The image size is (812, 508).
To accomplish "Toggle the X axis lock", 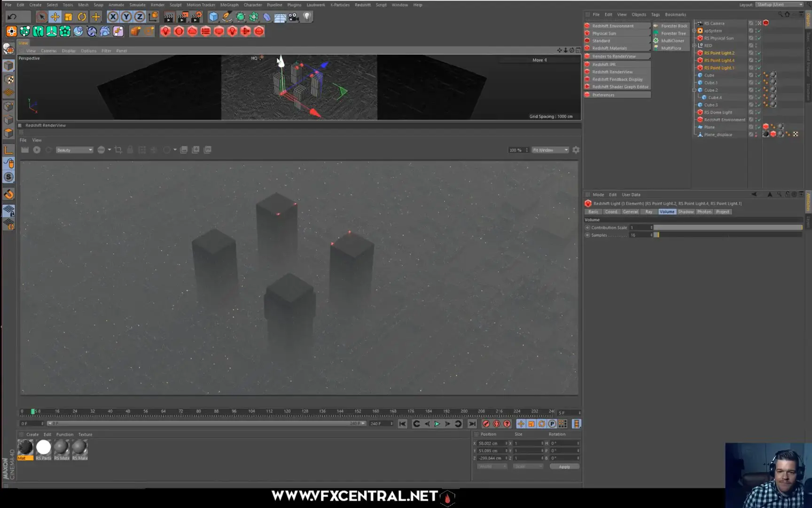I will (x=113, y=17).
